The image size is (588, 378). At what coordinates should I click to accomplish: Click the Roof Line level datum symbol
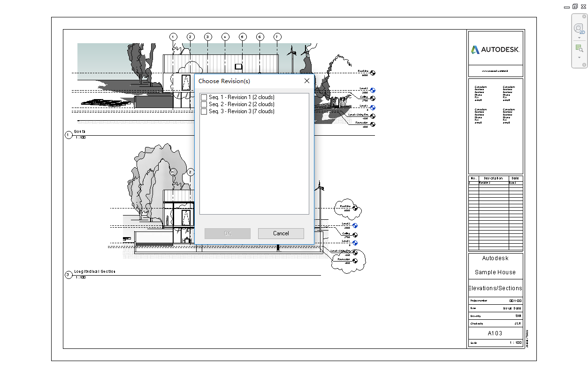click(373, 73)
